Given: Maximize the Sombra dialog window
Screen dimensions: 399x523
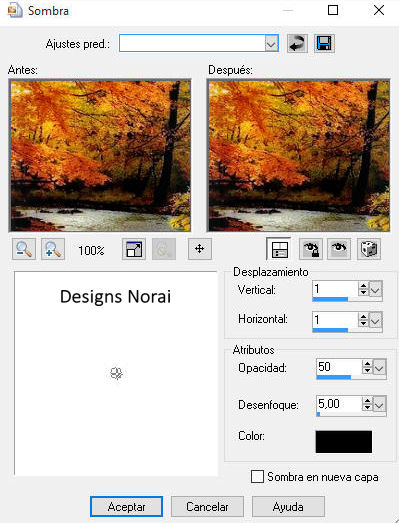Looking at the screenshot, I should point(333,10).
